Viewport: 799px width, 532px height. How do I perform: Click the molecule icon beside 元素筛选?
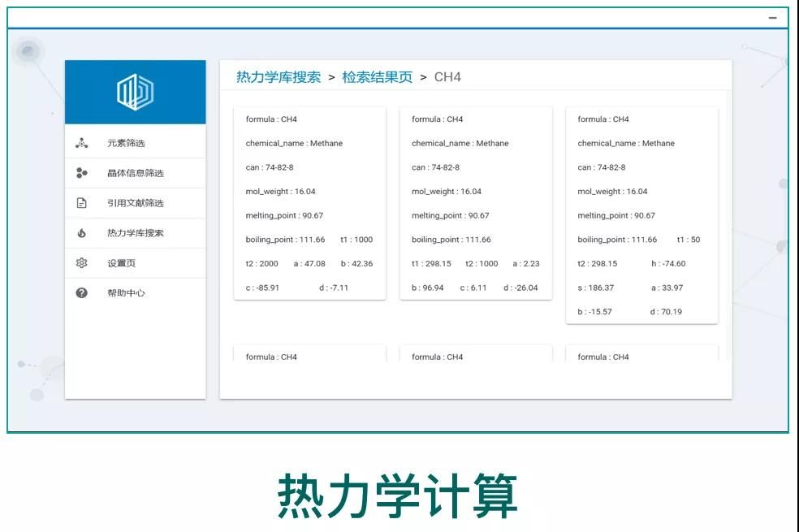(x=81, y=143)
